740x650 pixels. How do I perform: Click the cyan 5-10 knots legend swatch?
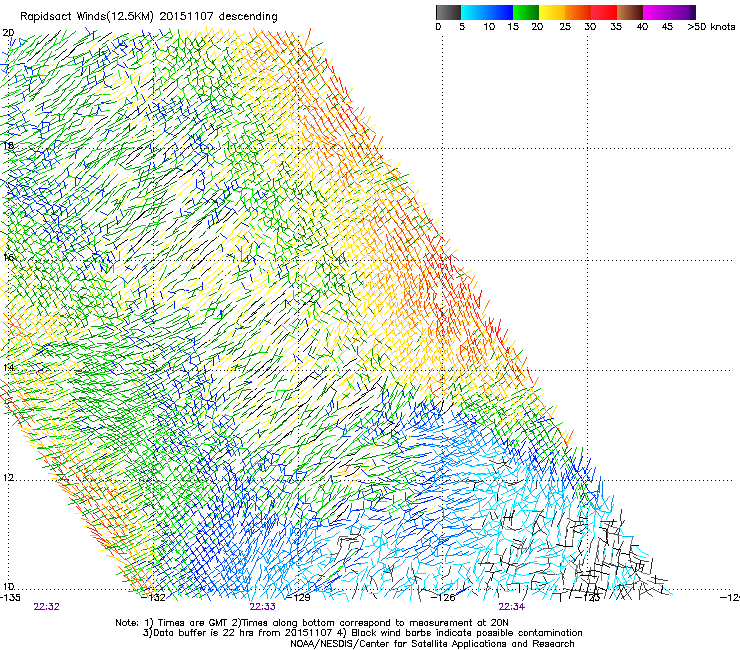(x=474, y=12)
